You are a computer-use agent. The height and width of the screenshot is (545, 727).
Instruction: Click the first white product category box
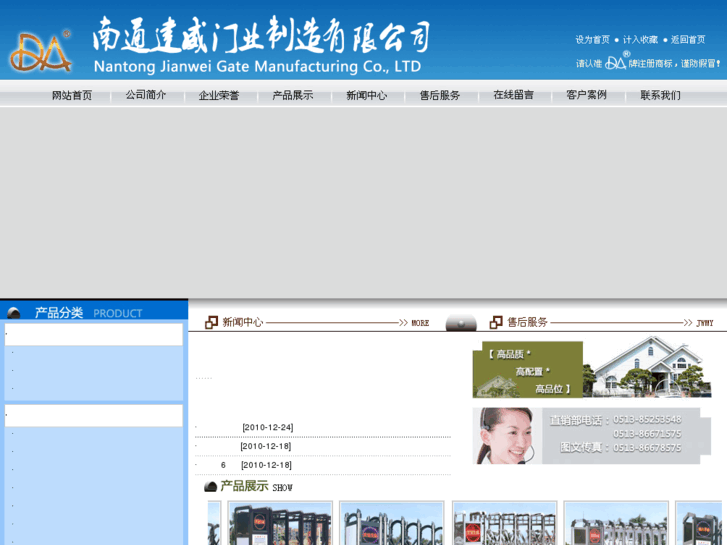pos(94,334)
